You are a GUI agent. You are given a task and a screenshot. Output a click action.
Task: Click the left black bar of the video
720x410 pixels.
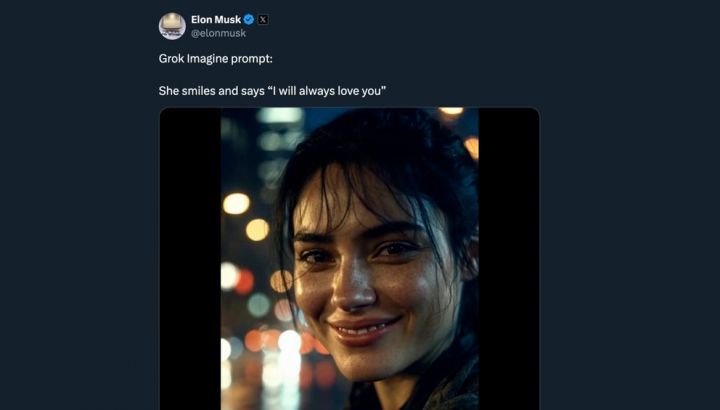click(190, 258)
